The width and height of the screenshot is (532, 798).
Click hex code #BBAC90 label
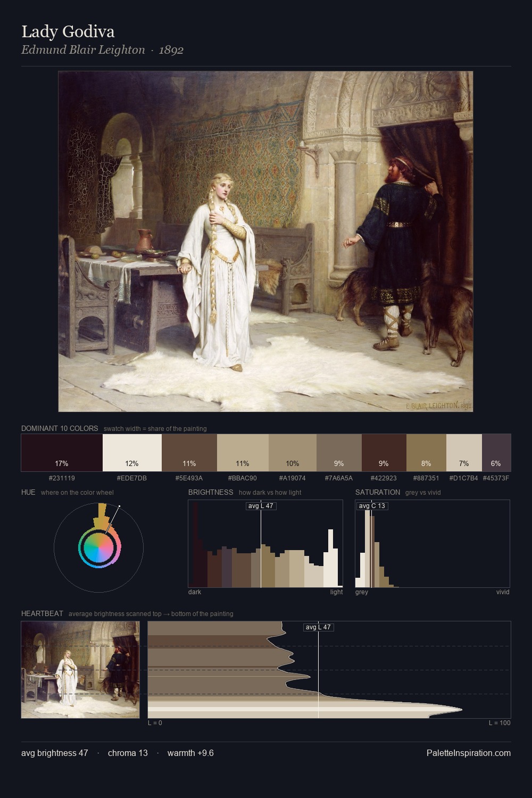pyautogui.click(x=243, y=478)
